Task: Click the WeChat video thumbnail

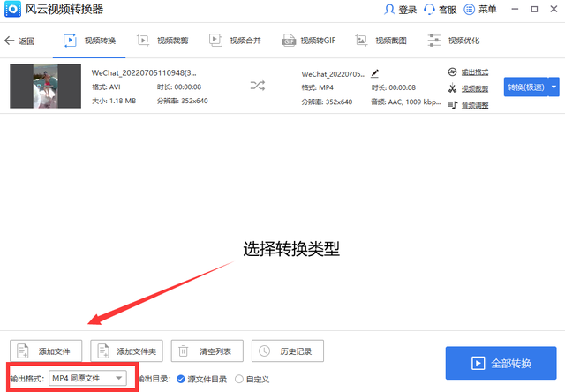Action: [x=45, y=87]
